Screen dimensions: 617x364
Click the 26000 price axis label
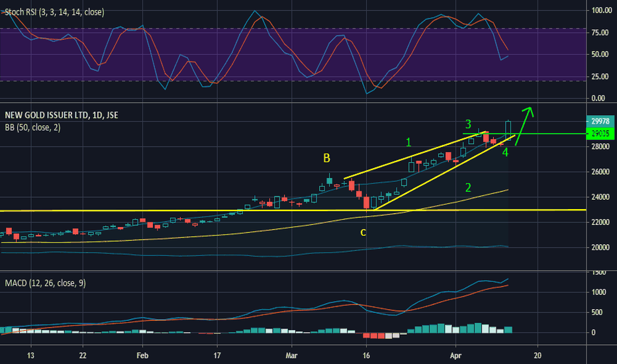(600, 171)
